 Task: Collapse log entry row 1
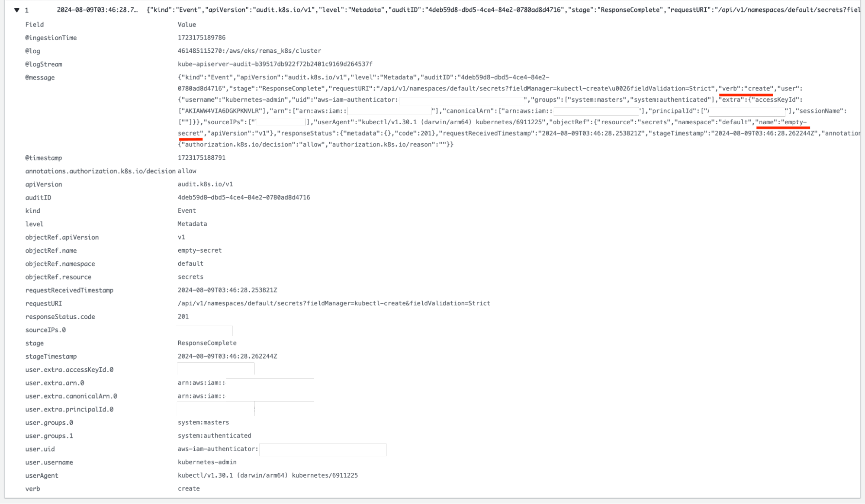17,10
